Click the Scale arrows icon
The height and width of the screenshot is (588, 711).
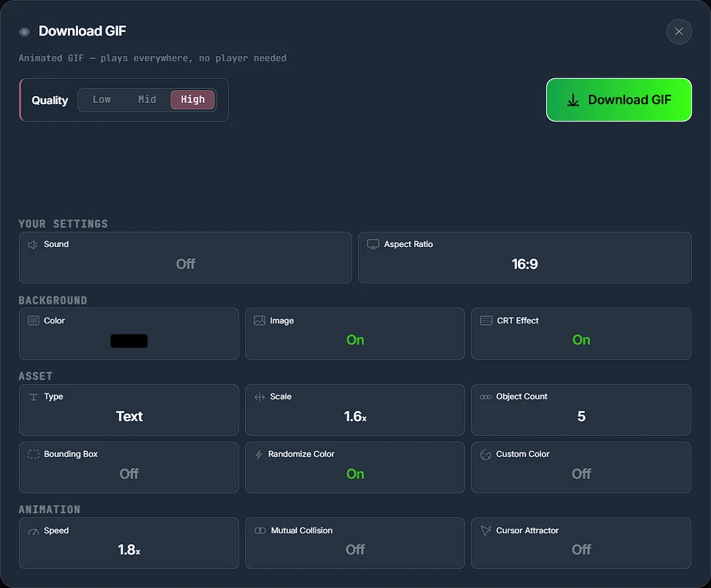(x=260, y=397)
